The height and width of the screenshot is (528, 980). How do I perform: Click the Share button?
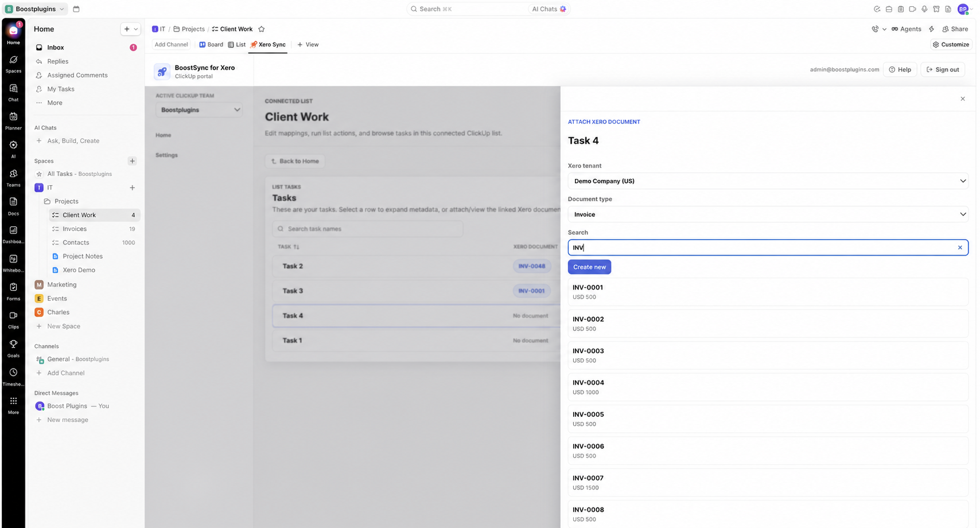pos(955,29)
